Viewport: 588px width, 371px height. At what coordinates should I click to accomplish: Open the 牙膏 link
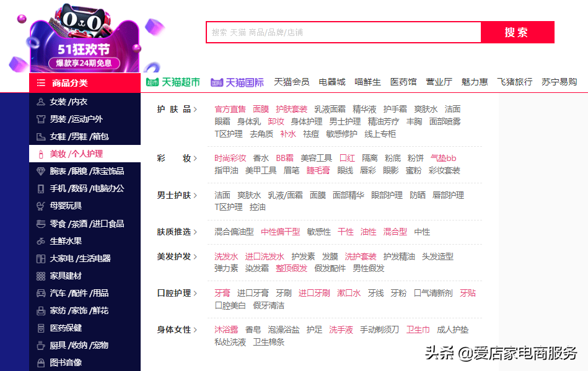pos(222,294)
